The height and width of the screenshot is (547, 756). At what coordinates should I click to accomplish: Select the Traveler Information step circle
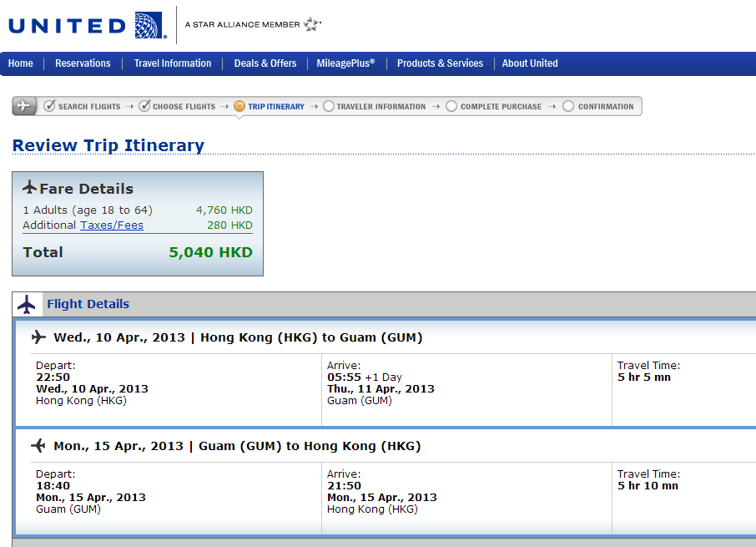[329, 106]
